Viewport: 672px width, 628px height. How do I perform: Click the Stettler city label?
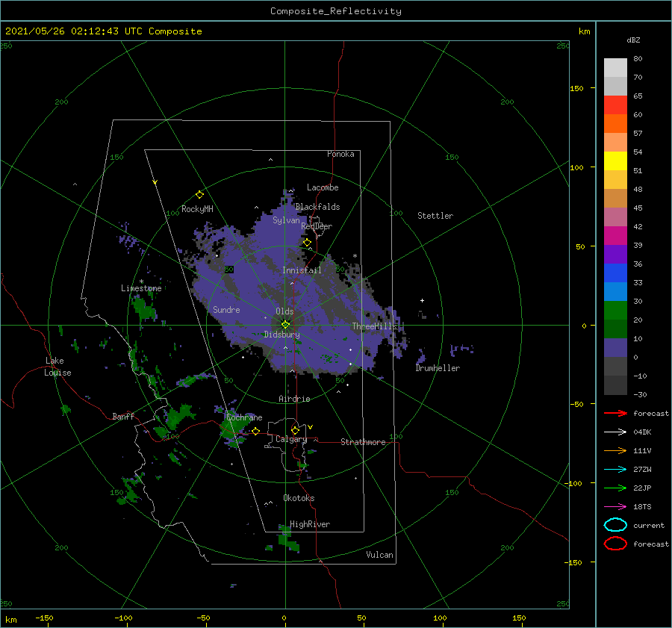tap(435, 216)
